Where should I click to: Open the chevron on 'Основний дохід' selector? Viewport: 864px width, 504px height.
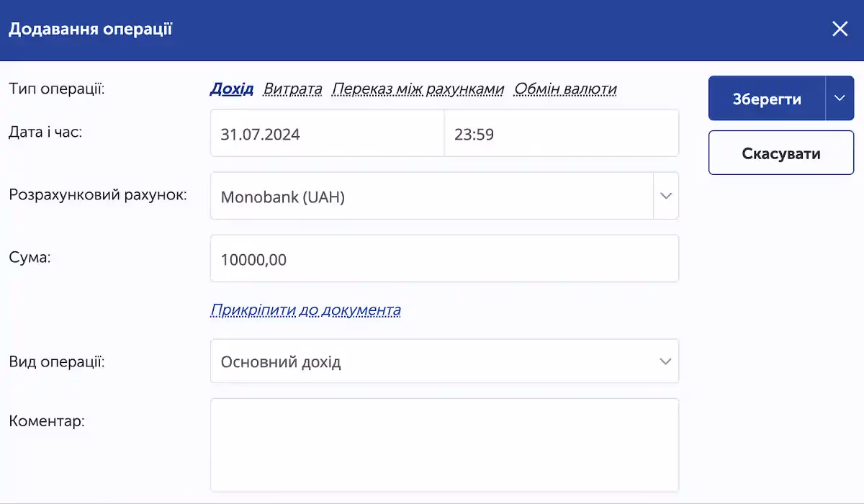665,361
